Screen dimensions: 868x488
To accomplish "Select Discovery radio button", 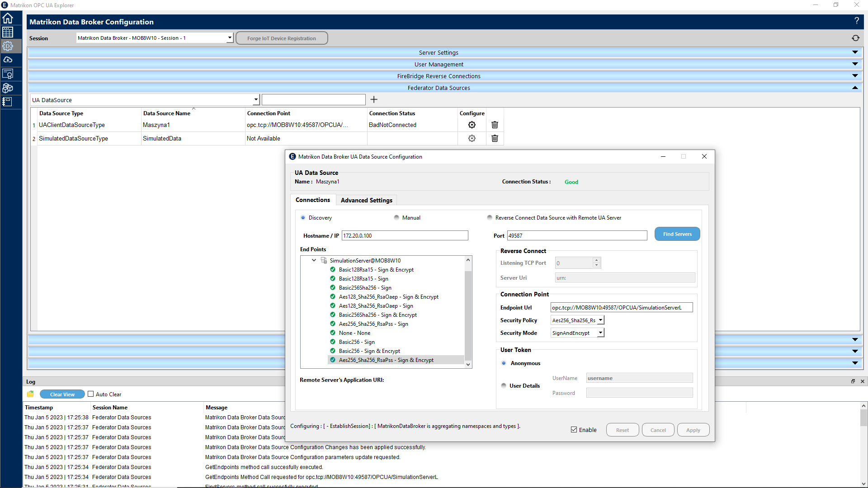I will (x=303, y=218).
